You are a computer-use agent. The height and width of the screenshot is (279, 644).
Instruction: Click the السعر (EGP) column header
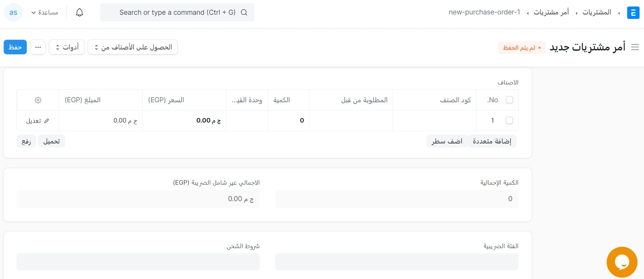(x=184, y=100)
